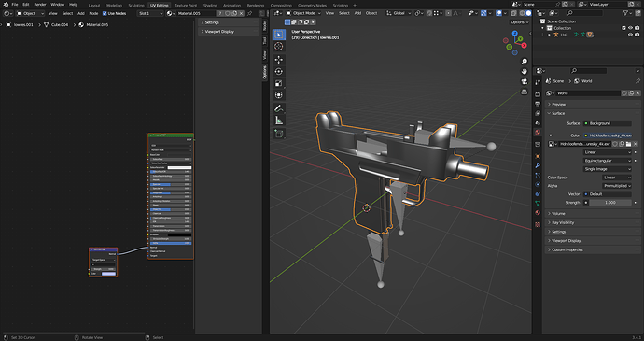Expand the Volume panel

click(x=593, y=214)
